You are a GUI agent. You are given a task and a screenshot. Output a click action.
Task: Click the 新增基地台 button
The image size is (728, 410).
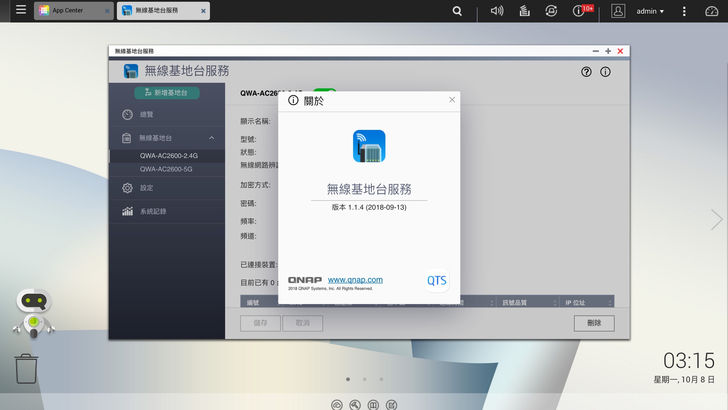click(x=167, y=92)
